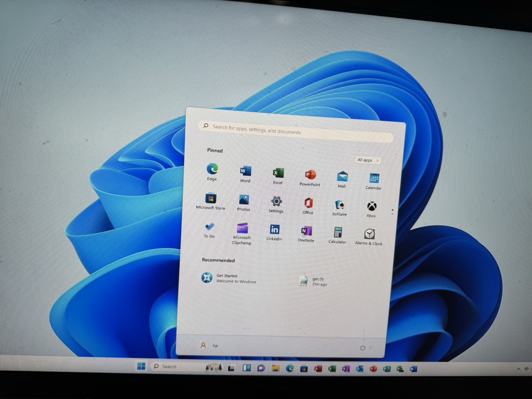The height and width of the screenshot is (399, 532).
Task: Show hidden system tray icons
Action: coord(518,369)
